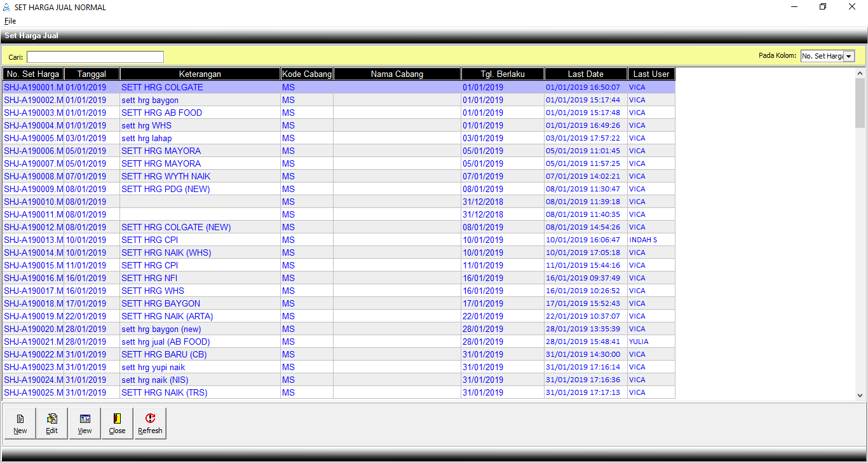Expand the Pada Kolom dropdown

coord(848,57)
